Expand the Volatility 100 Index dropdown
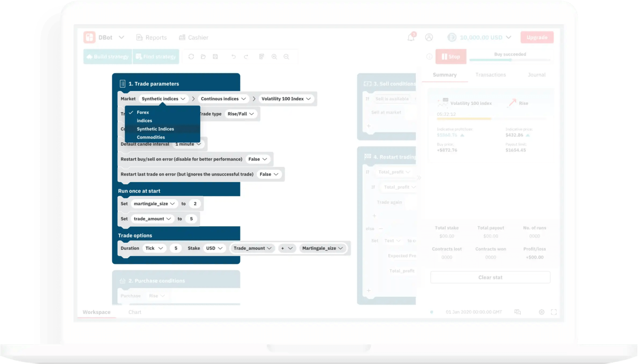Image resolution: width=638 pixels, height=364 pixels. coord(286,99)
